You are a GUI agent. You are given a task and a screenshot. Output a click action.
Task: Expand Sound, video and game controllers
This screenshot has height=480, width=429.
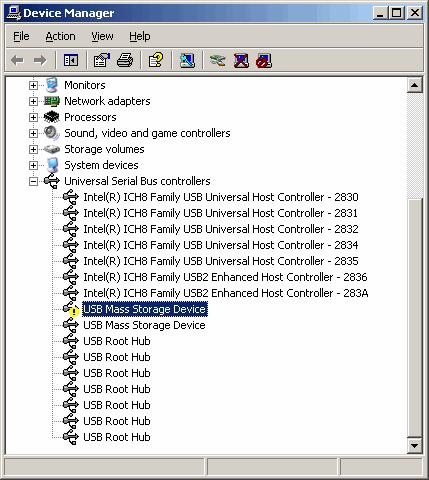[33, 133]
